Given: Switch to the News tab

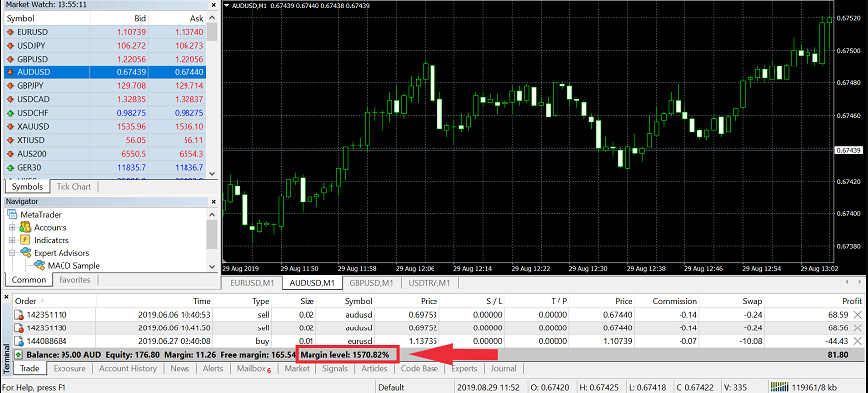Looking at the screenshot, I should click(x=180, y=368).
